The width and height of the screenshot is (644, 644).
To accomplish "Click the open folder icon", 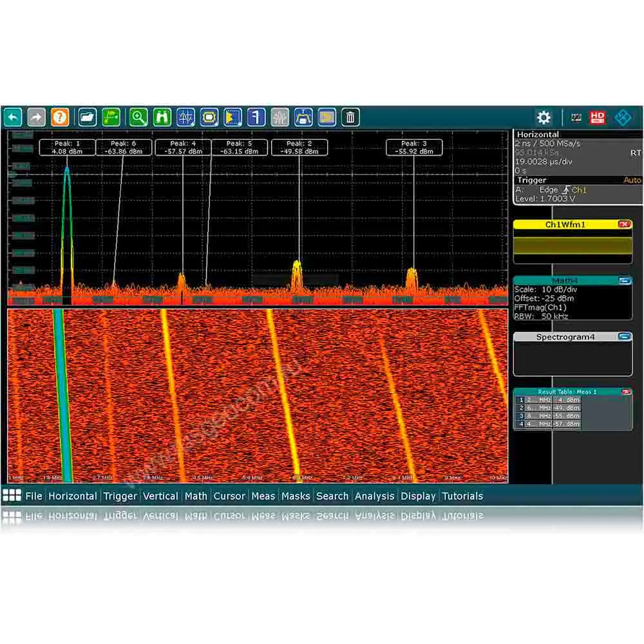I will (x=88, y=117).
